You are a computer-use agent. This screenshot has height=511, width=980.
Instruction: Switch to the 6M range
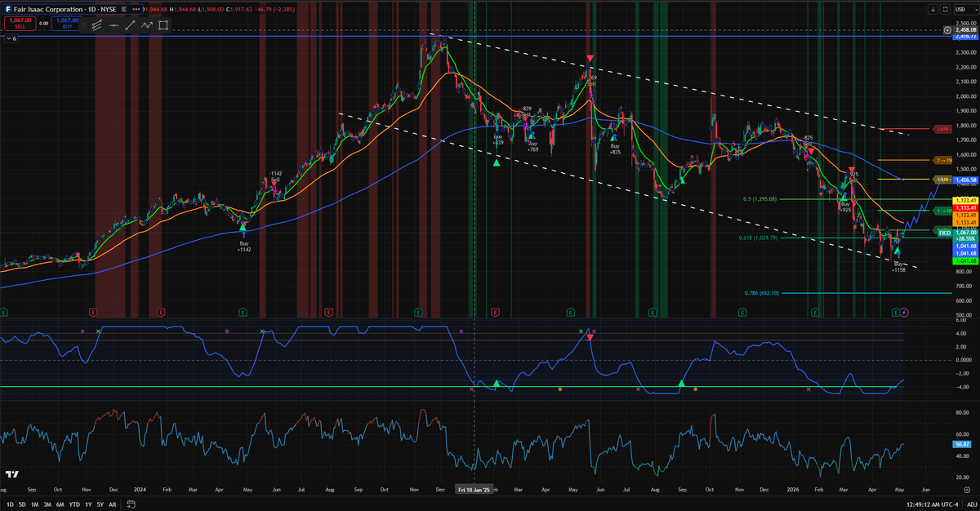click(x=60, y=504)
